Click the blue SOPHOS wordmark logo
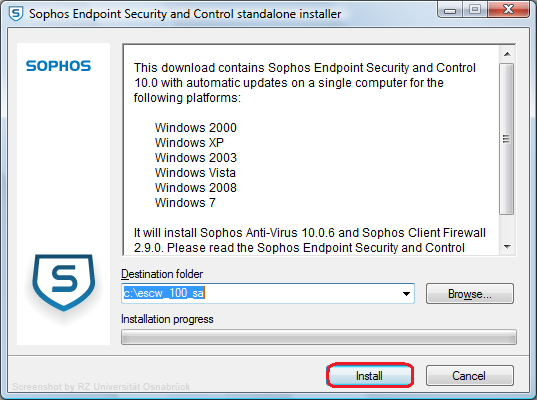 (59, 66)
